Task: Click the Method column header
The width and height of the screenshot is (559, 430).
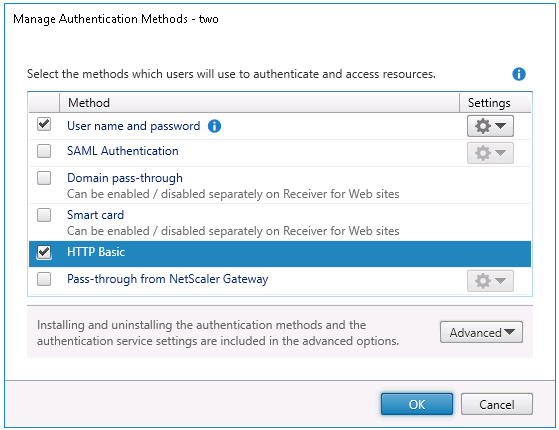Action: [x=259, y=103]
